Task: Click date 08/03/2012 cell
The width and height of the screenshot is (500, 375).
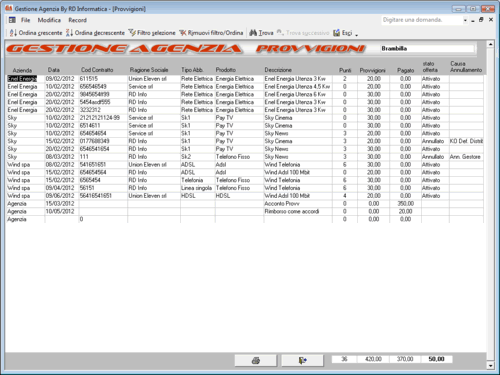Action: (61, 157)
